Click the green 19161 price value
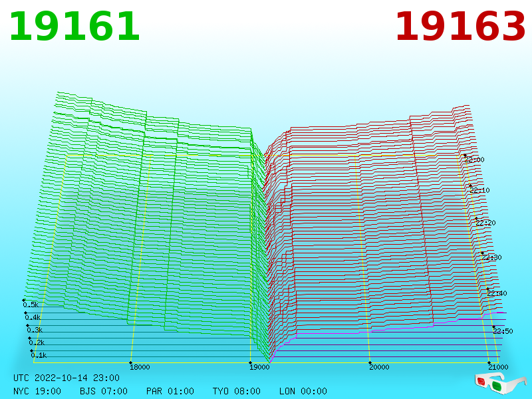Image resolution: width=532 pixels, height=399 pixels. coord(74,27)
